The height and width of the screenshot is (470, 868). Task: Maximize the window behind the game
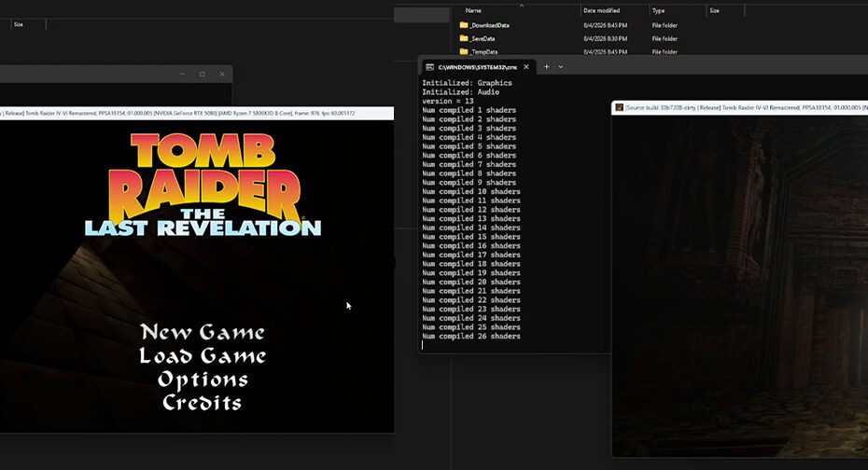pos(202,74)
